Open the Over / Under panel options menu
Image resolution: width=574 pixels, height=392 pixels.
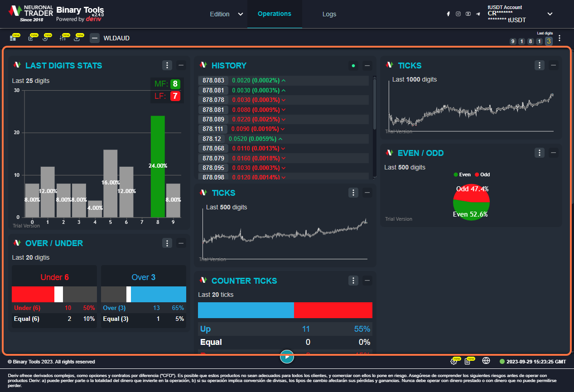tap(167, 243)
